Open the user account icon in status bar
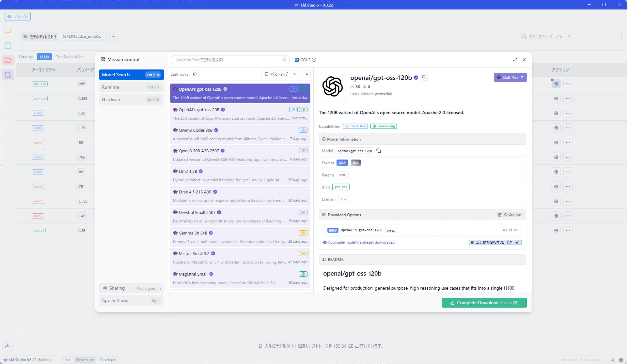627x364 pixels. point(612,360)
